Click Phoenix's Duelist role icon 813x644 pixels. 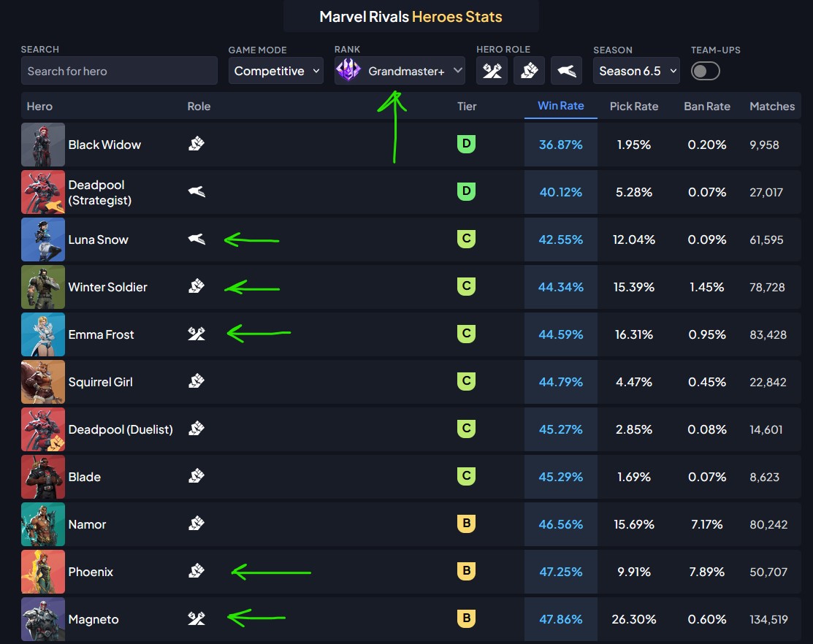tap(196, 571)
